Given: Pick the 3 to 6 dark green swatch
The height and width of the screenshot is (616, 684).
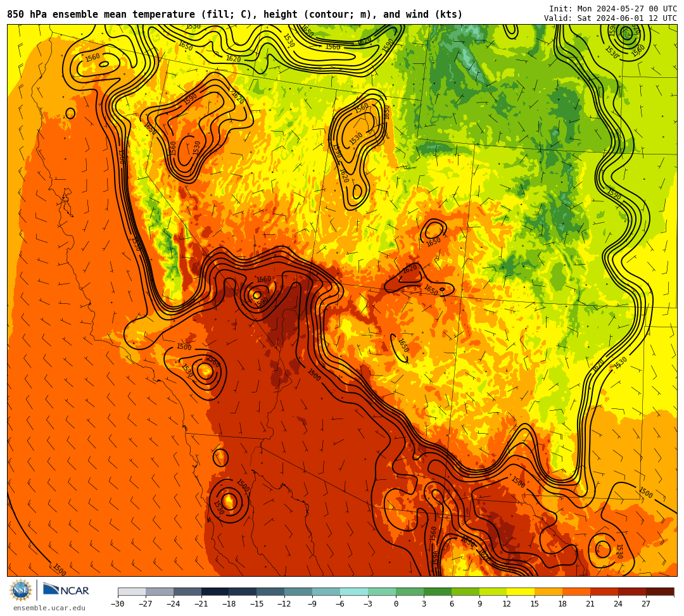Looking at the screenshot, I should [x=438, y=591].
